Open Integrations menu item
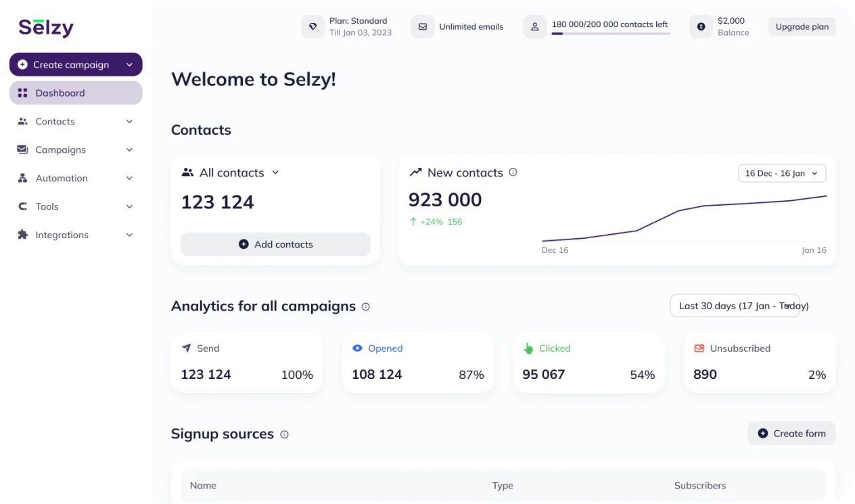 click(76, 235)
